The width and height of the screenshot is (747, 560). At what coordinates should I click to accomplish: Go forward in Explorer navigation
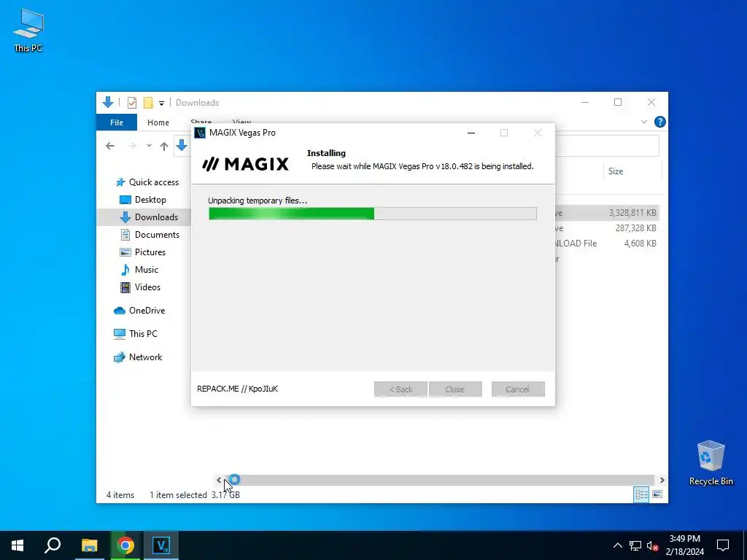point(132,146)
